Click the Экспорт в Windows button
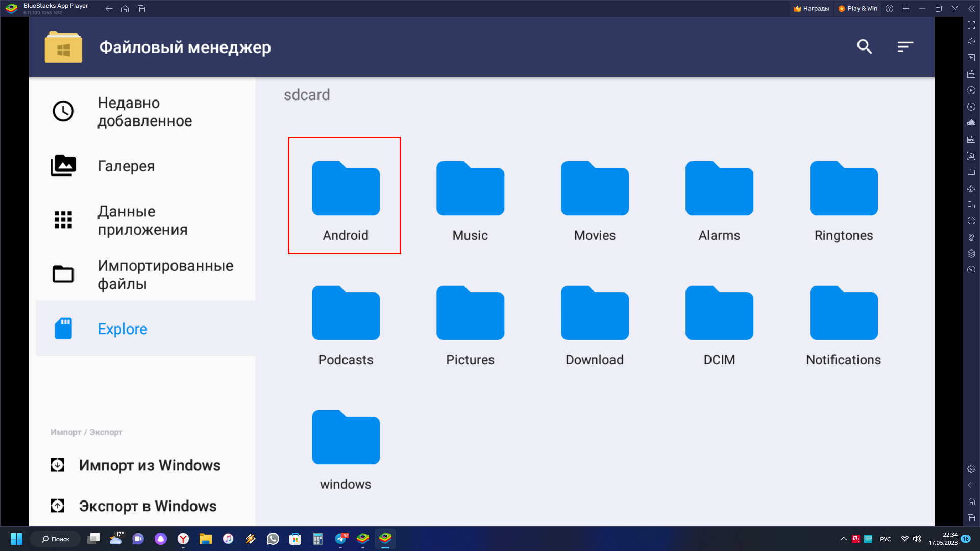The width and height of the screenshot is (980, 551). (148, 505)
